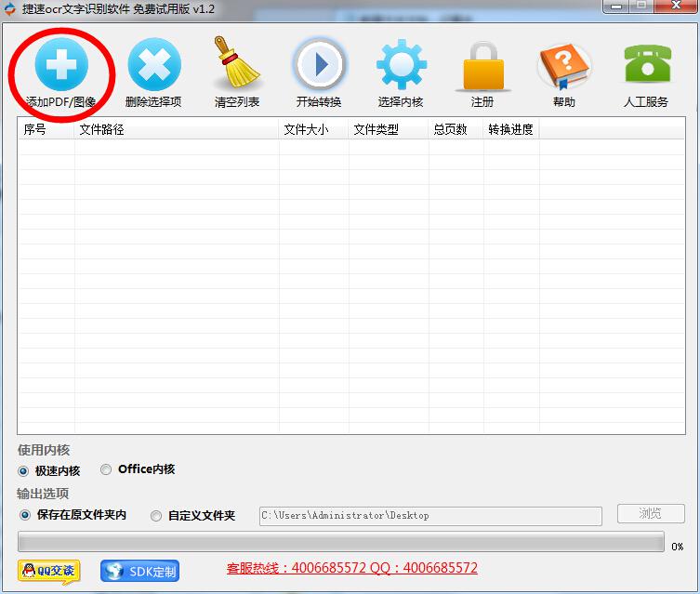Open the 客服热线 hotline link
700x594 pixels.
click(x=351, y=568)
